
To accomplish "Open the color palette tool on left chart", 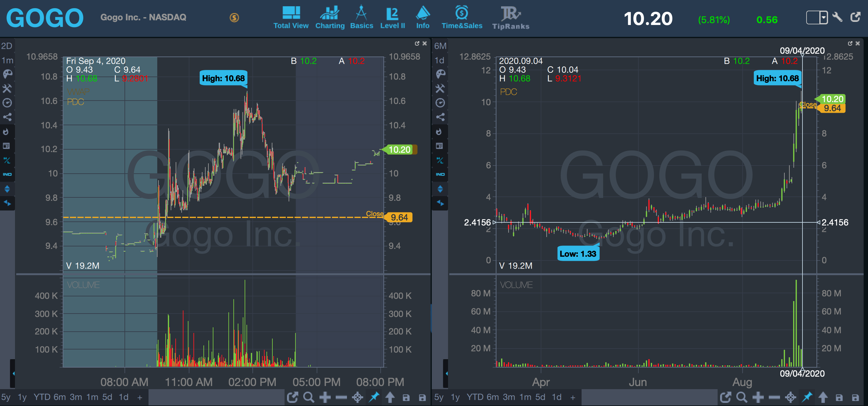I will click(7, 74).
